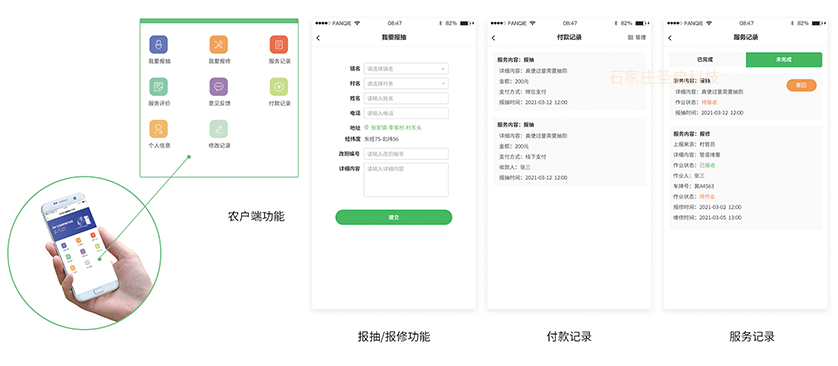Open the 付款记录 yen icon
This screenshot has width=838, height=366.
(x=278, y=87)
